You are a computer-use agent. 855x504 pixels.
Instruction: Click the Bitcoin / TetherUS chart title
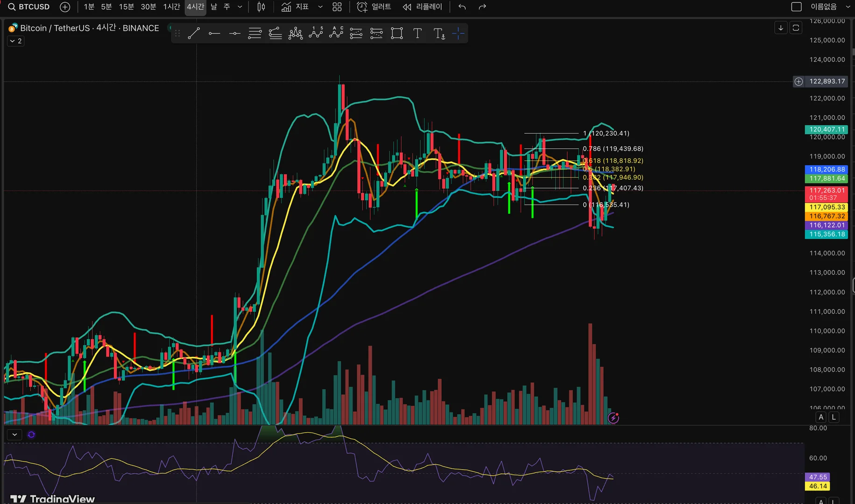click(x=90, y=28)
